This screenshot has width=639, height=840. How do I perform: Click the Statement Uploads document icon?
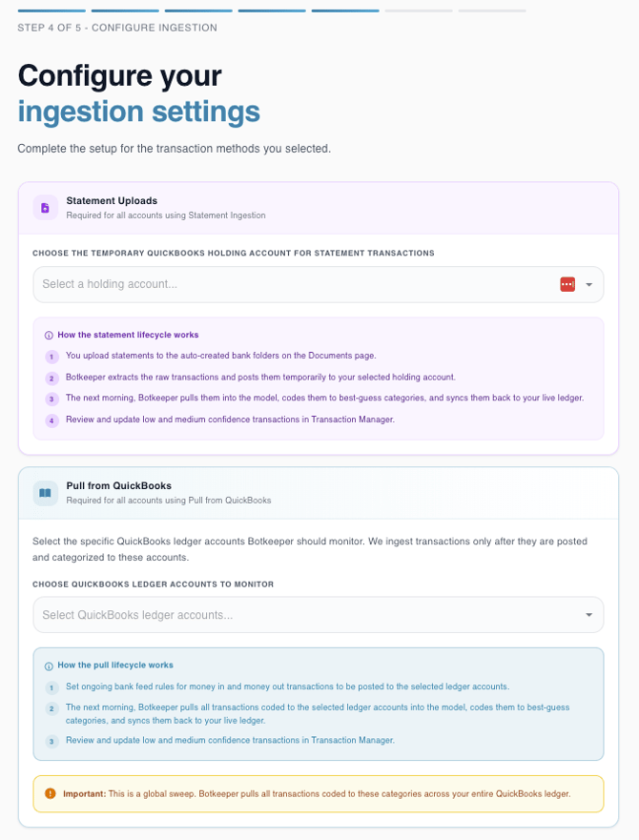pos(45,207)
